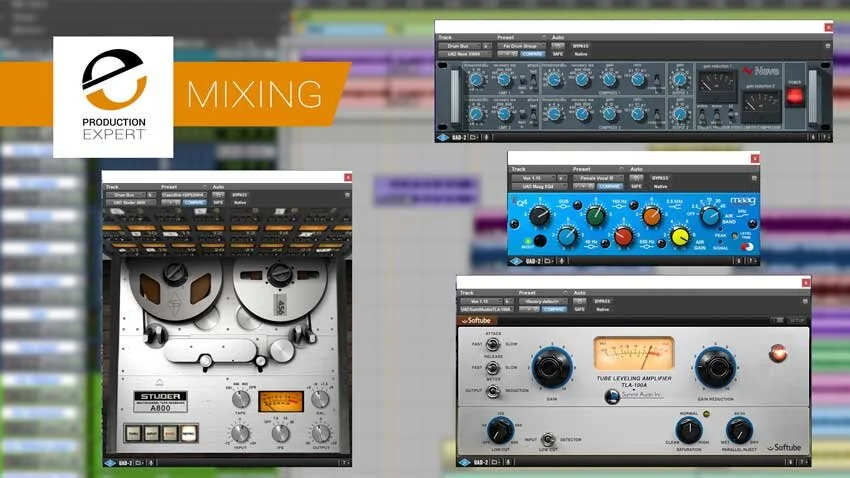Click red power lamp on TLA-100A
The width and height of the screenshot is (850, 478).
click(x=777, y=353)
